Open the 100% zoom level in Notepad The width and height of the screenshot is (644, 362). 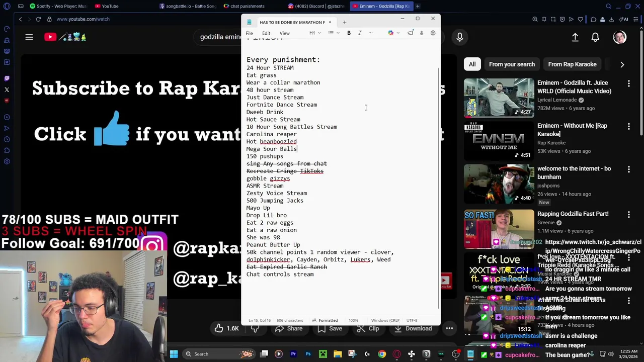353,320
